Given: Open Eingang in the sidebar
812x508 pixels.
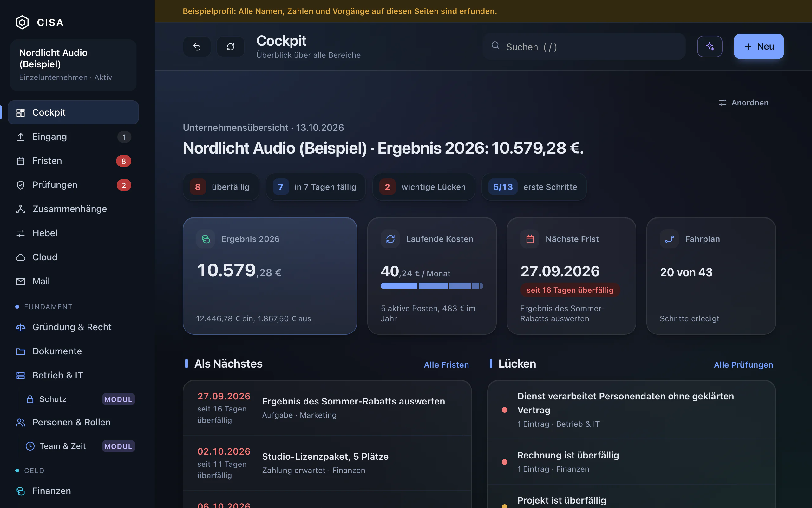Looking at the screenshot, I should tap(73, 137).
